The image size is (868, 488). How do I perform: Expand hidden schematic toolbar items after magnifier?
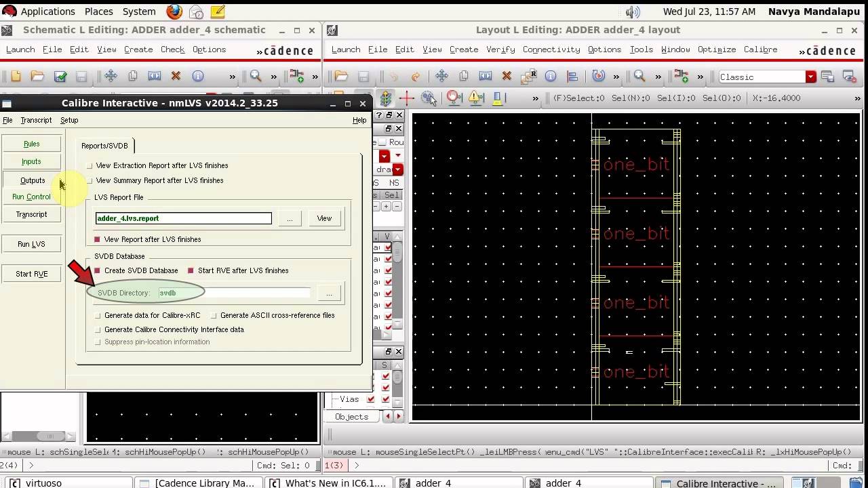coord(274,77)
